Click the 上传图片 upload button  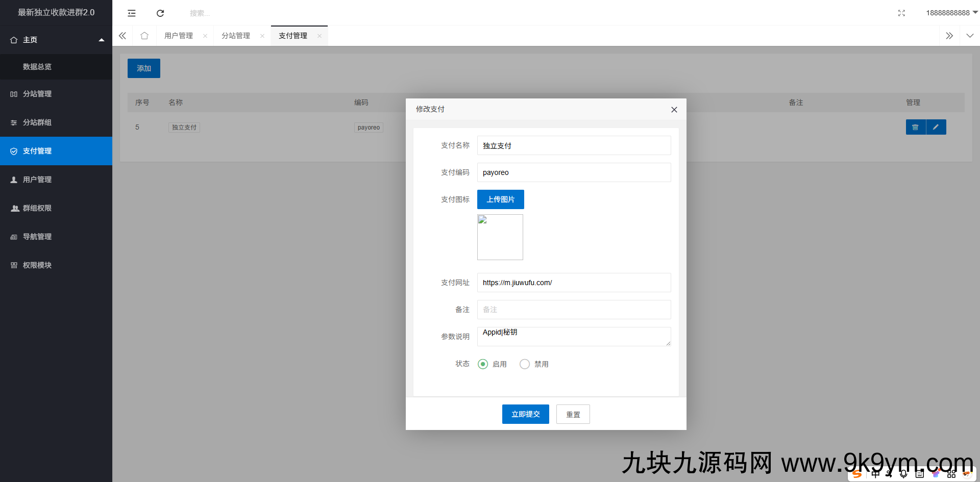click(x=500, y=199)
